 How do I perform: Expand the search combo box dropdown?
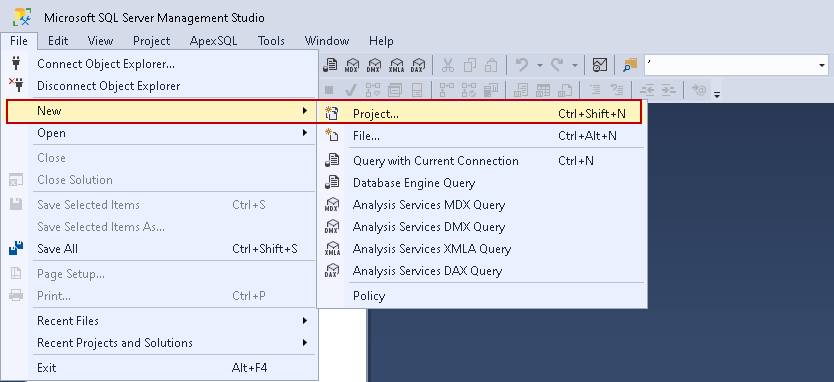[822, 65]
